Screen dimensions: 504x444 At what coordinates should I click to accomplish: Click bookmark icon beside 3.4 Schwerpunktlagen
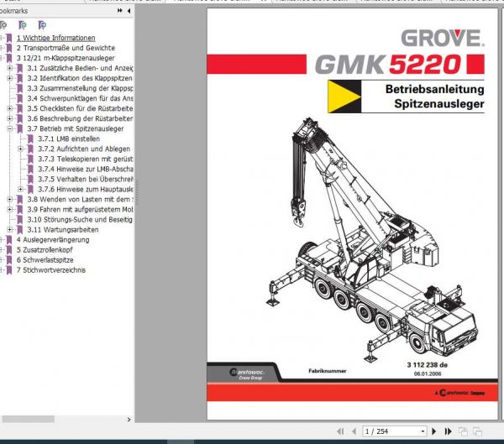pyautogui.click(x=19, y=98)
